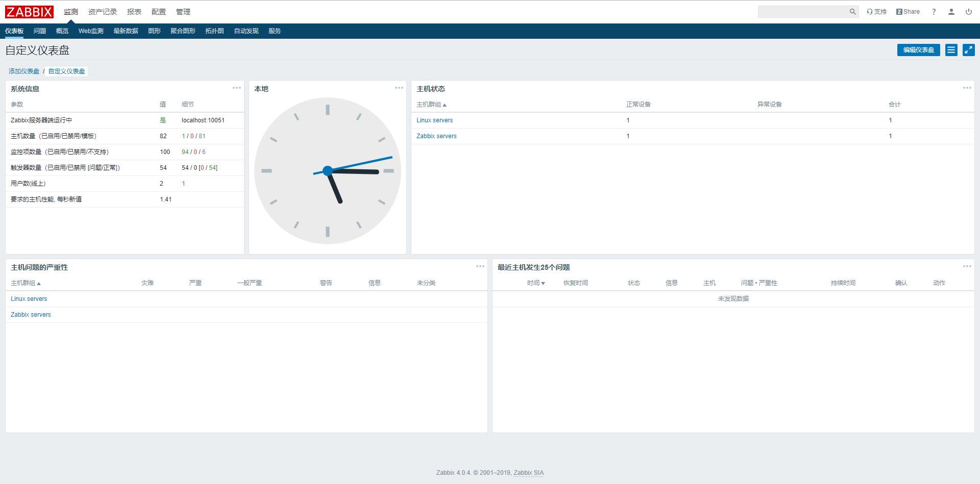Viewport: 980px width, 484px height.
Task: Sort recent problems by 时间 header
Action: point(536,283)
